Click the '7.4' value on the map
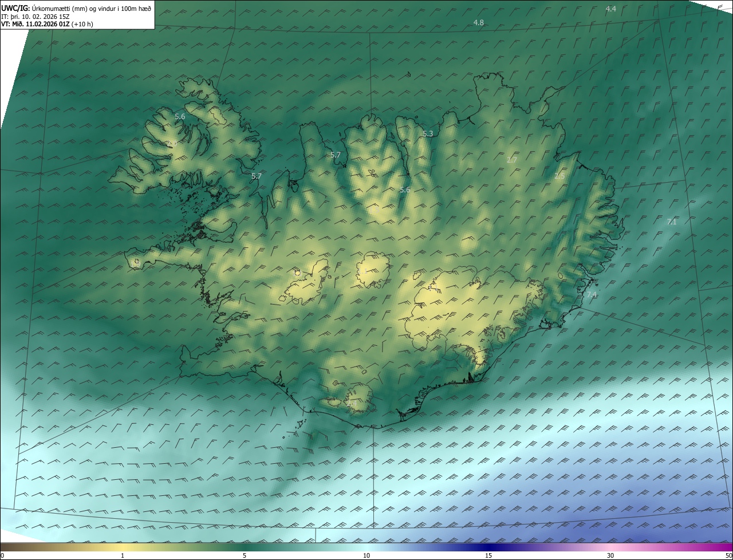Viewport: 733px width, 560px height. click(x=592, y=294)
